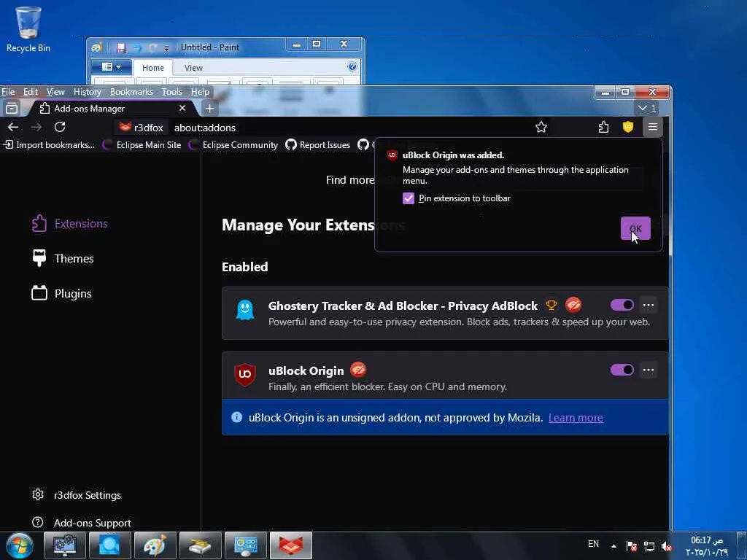This screenshot has width=747, height=560.
Task: Click the Paint help question mark icon
Action: coord(352,66)
